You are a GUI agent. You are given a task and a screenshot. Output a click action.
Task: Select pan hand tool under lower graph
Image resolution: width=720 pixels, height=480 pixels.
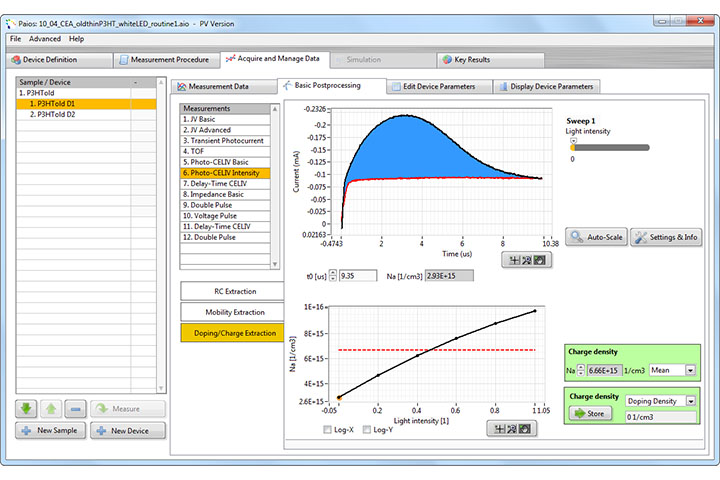(x=524, y=429)
